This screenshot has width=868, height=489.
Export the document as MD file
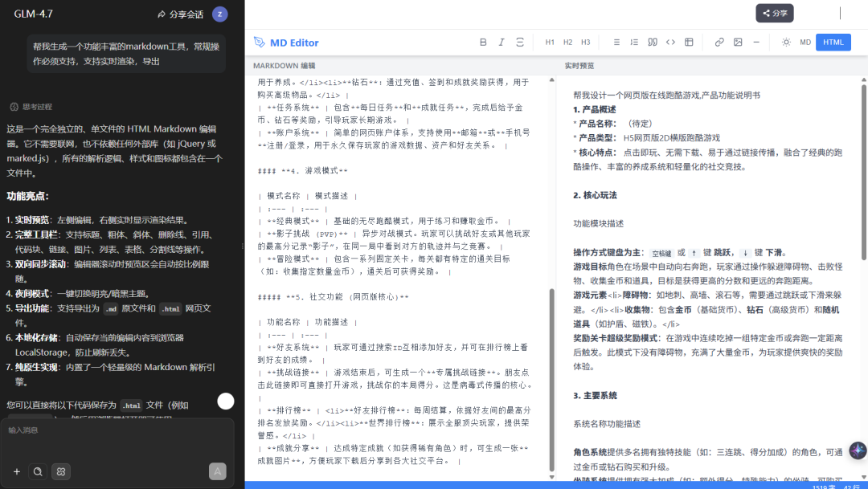(x=805, y=43)
